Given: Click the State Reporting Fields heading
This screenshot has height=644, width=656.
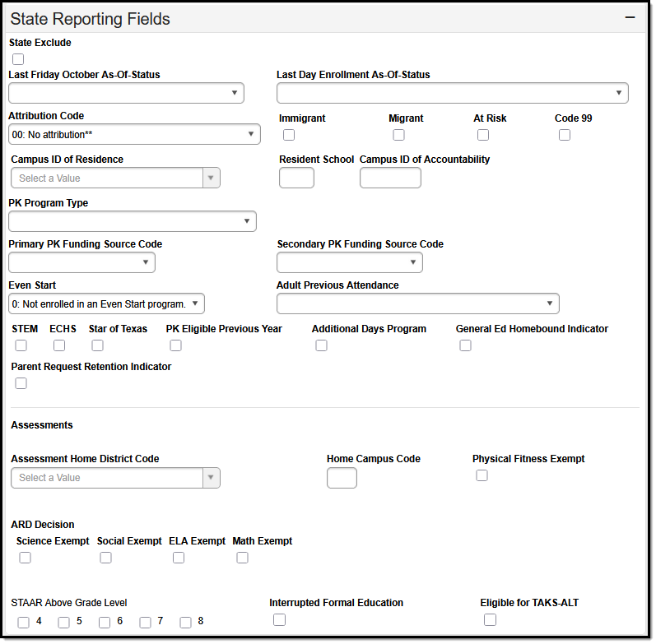Looking at the screenshot, I should click(90, 19).
